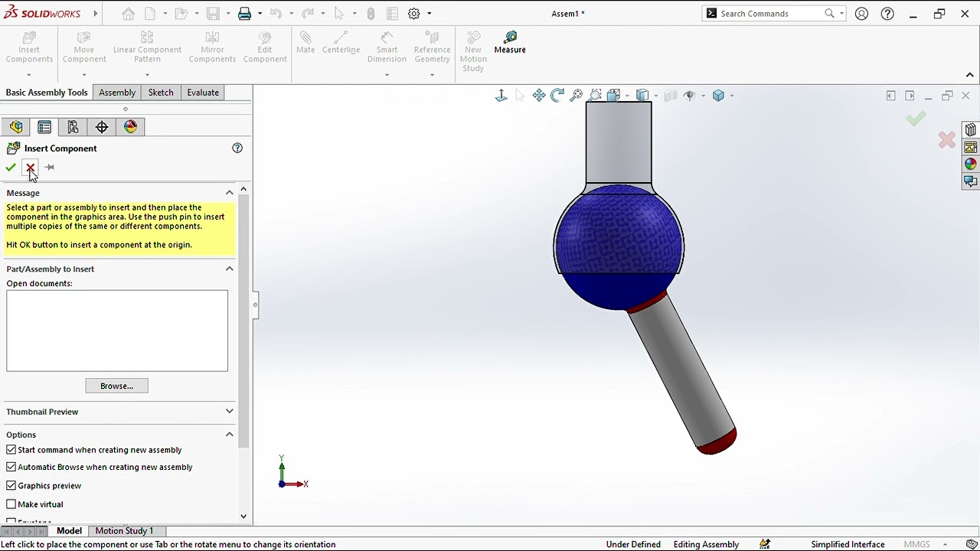980x551 pixels.
Task: Switch to the PropertyManager tab icon
Action: pos(44,127)
